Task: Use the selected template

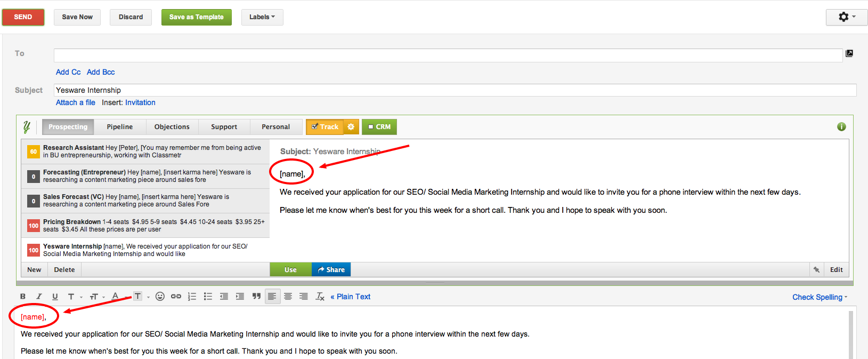Action: coord(290,270)
